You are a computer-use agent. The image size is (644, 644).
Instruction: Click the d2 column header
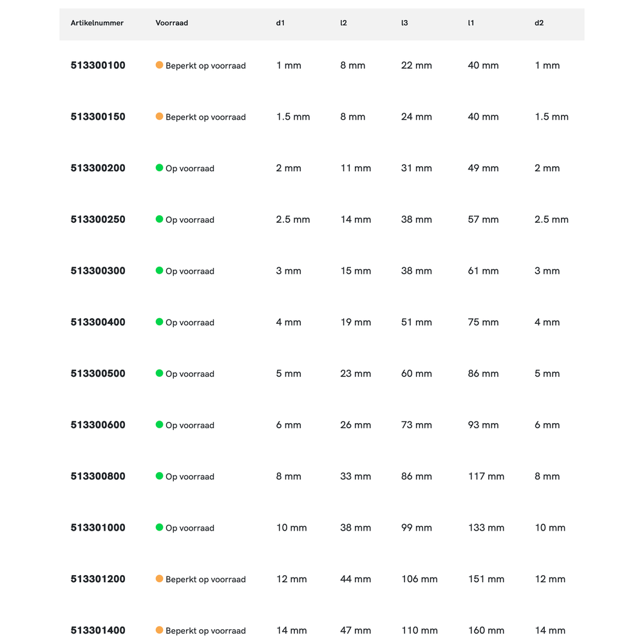pos(539,23)
